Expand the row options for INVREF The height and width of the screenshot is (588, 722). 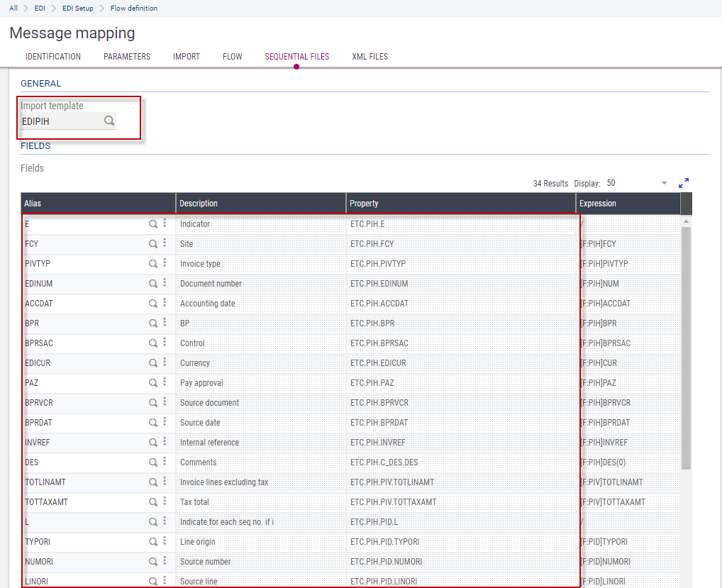(165, 442)
